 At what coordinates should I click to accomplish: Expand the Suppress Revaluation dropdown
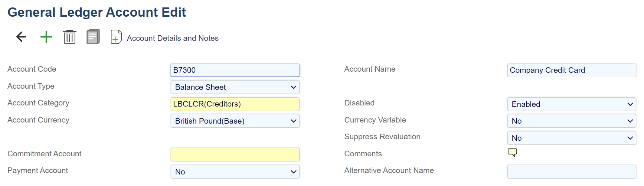[x=572, y=138]
